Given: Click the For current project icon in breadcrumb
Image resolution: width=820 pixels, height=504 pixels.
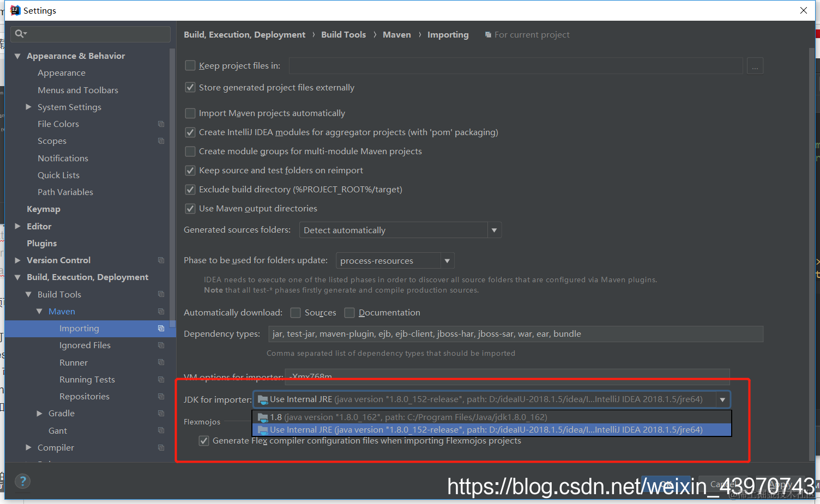Looking at the screenshot, I should click(488, 34).
